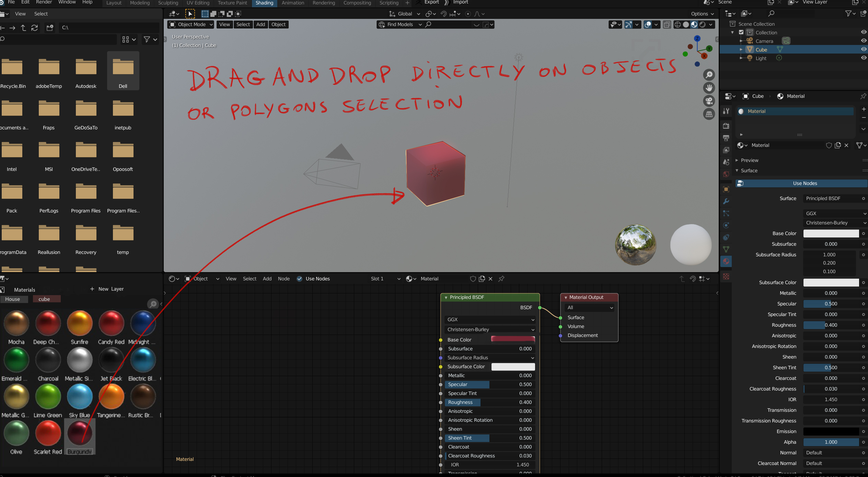
Task: Hide the Light in the outliner
Action: tap(864, 58)
